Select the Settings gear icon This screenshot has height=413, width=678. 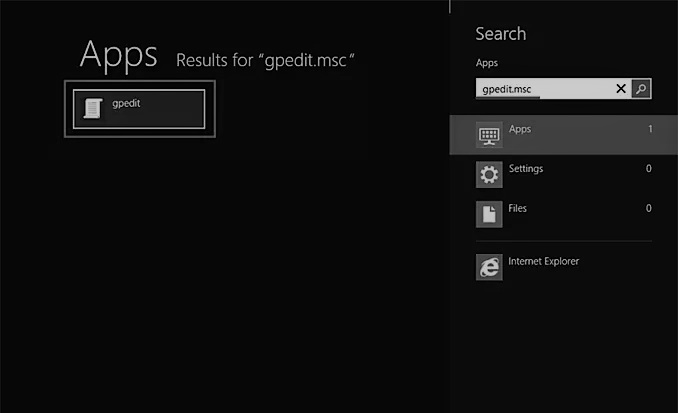pos(489,175)
